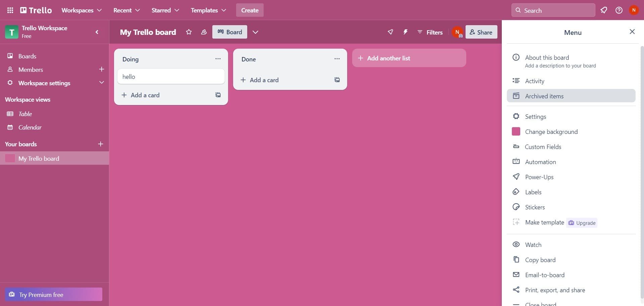This screenshot has width=644, height=306.
Task: Select Labels from board menu
Action: [x=533, y=192]
